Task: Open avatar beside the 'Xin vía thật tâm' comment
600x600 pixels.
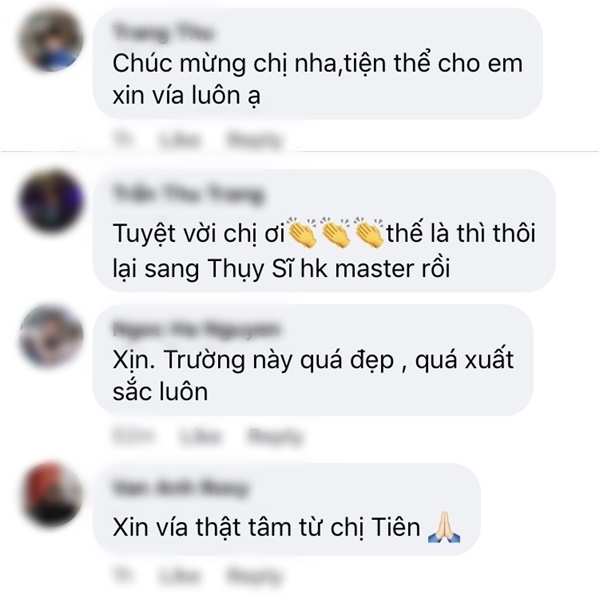Action: click(51, 494)
